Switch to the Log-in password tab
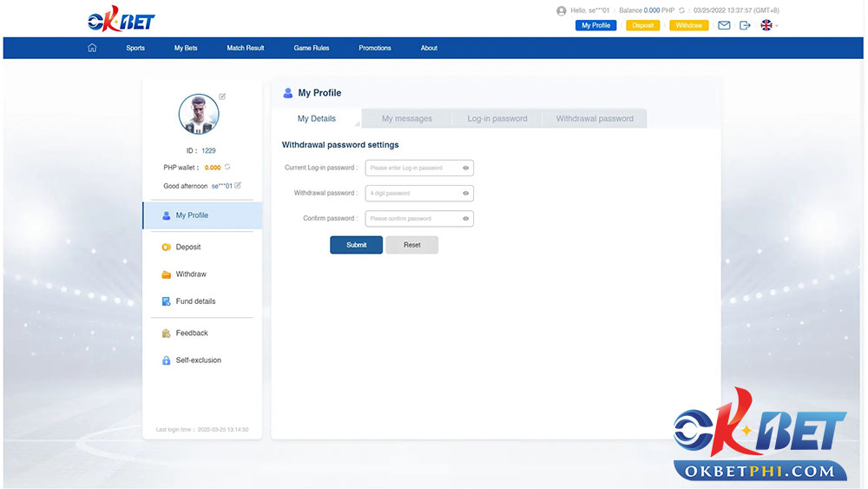The width and height of the screenshot is (868, 489). pyautogui.click(x=497, y=119)
